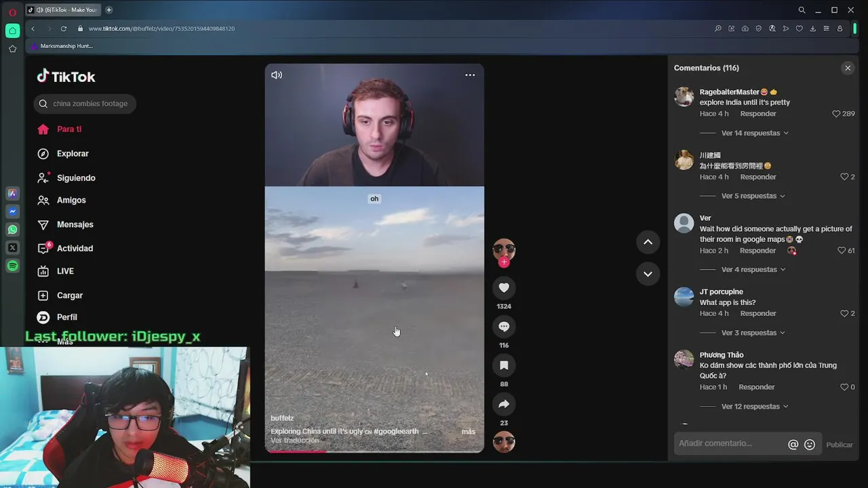Image resolution: width=868 pixels, height=488 pixels.
Task: Share the video using the arrow icon
Action: point(504,404)
